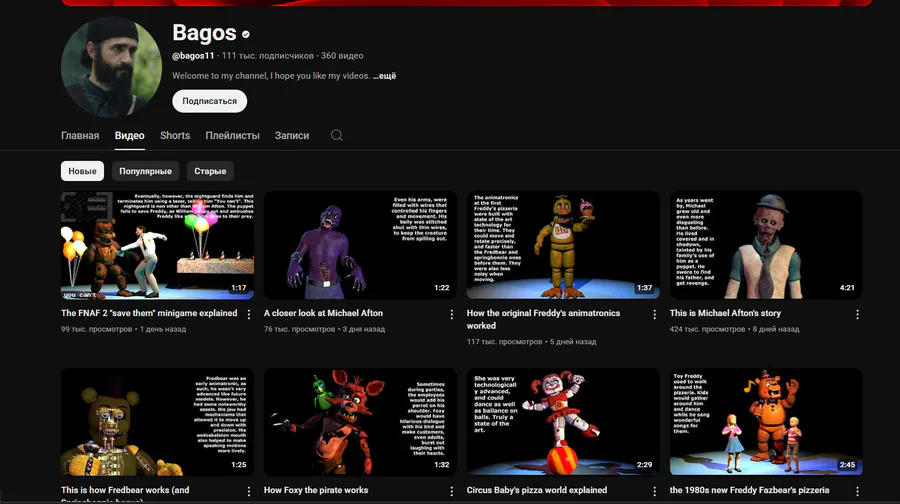
Task: Click the '360 видео' video count
Action: [342, 56]
